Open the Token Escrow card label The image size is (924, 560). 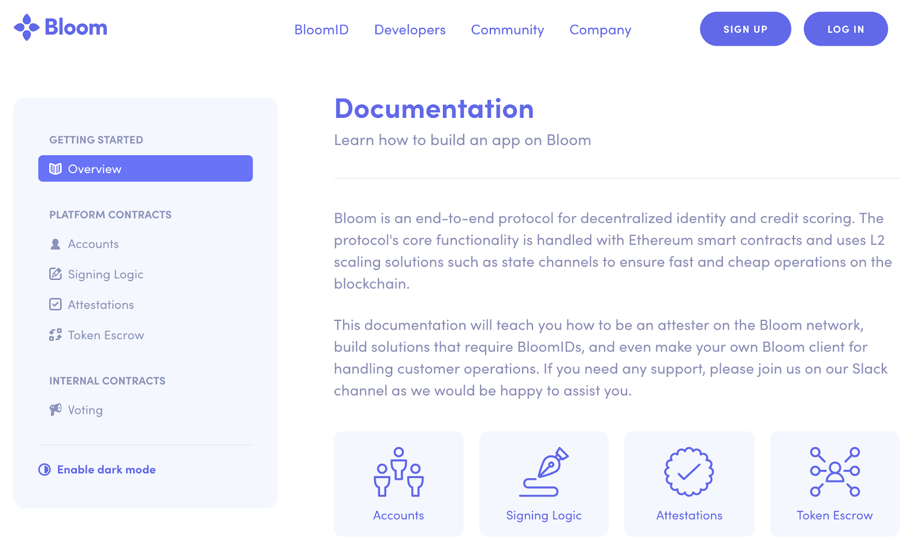click(835, 516)
